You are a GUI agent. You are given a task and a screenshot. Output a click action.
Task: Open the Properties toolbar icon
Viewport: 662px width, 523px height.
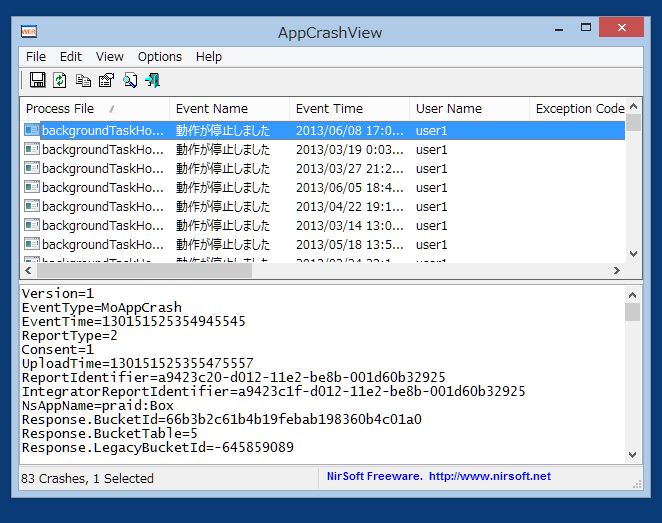(x=106, y=80)
